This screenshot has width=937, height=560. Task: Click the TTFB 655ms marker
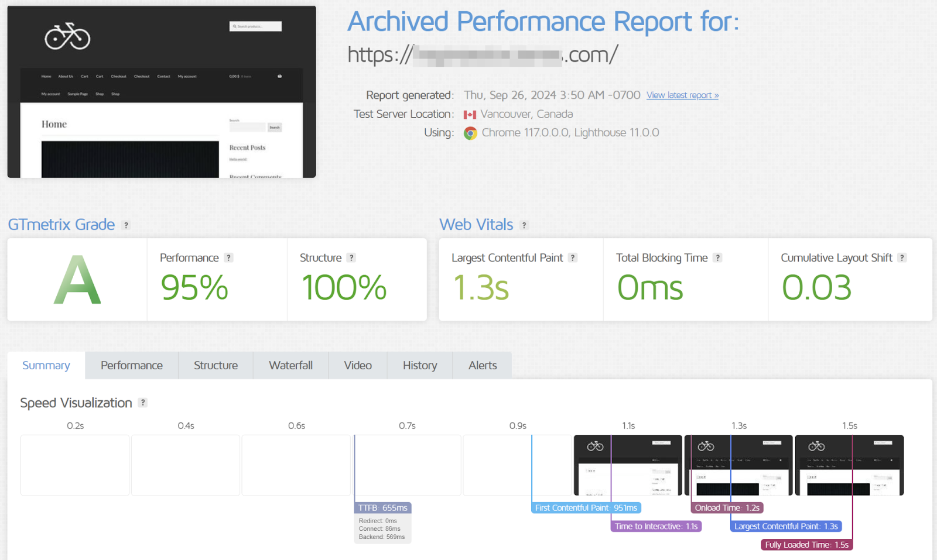click(383, 508)
